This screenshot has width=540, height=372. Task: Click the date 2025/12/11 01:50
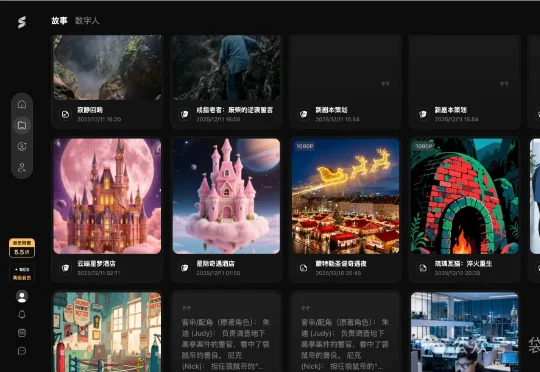(218, 273)
